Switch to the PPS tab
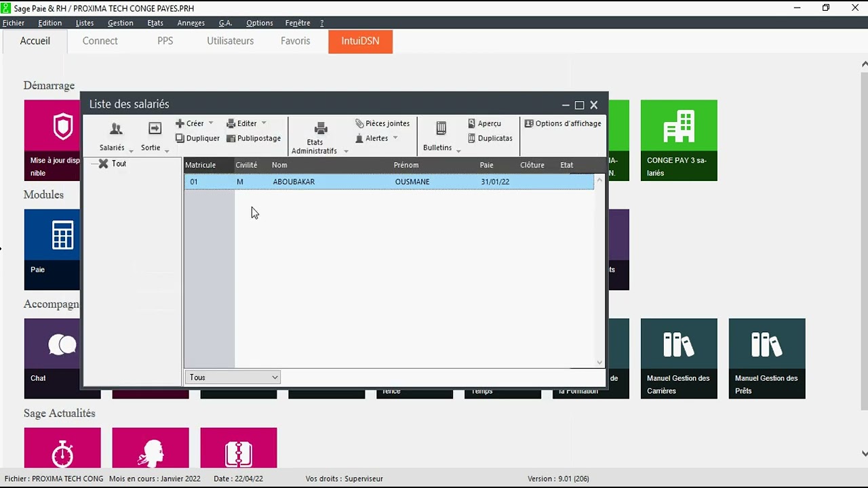The width and height of the screenshot is (868, 488). 165,41
